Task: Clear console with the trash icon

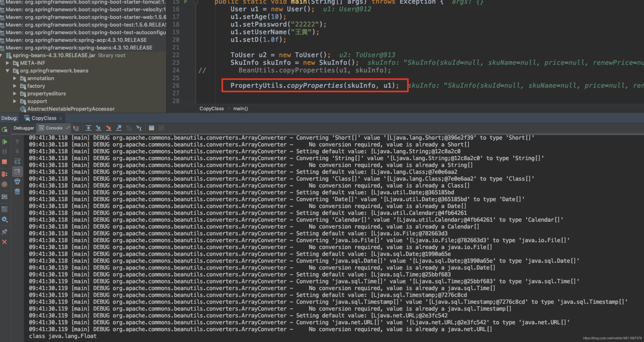Action: pos(17,192)
